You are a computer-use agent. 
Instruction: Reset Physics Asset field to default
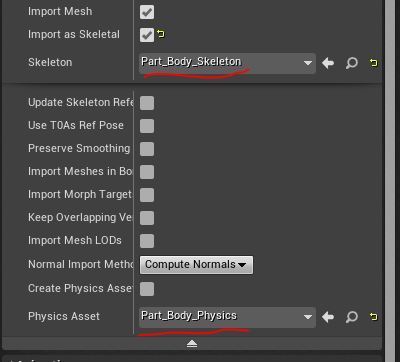374,316
